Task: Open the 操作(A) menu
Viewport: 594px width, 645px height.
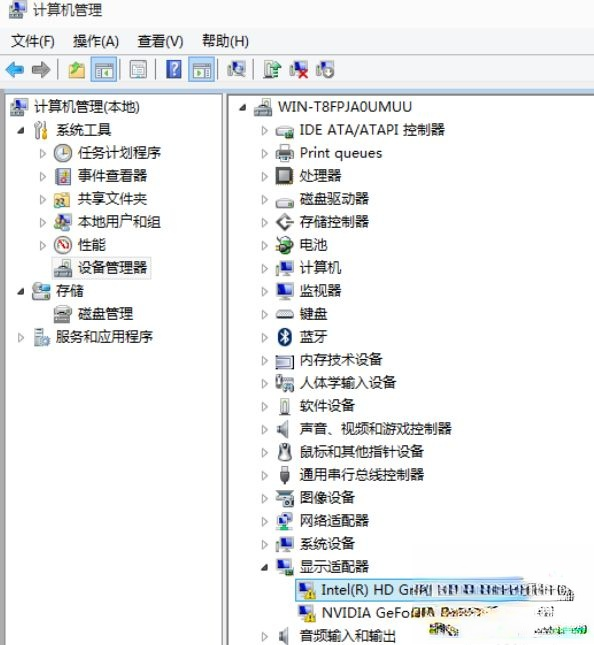Action: coord(96,41)
